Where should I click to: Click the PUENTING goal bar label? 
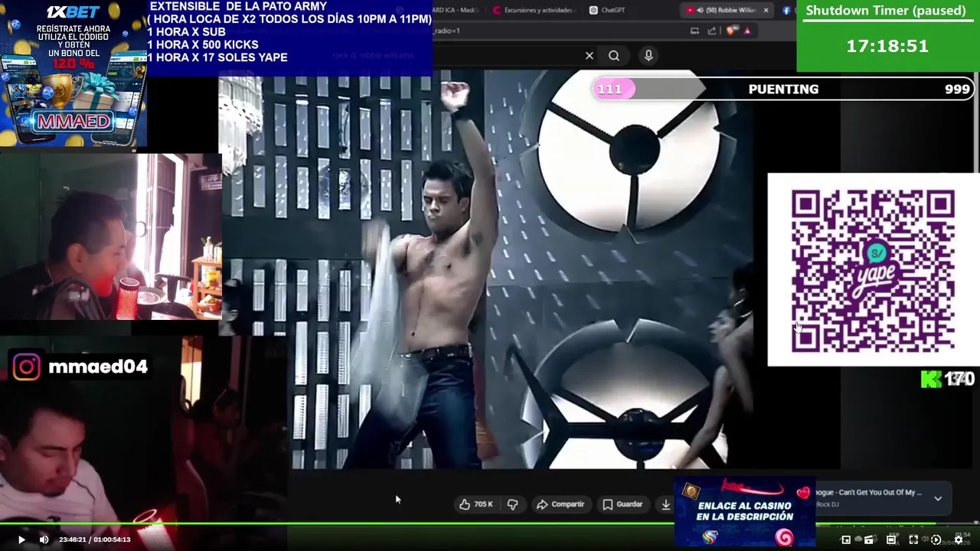pos(783,89)
